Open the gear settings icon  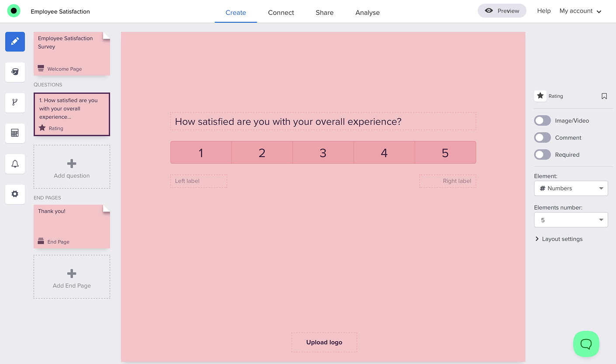click(x=15, y=194)
